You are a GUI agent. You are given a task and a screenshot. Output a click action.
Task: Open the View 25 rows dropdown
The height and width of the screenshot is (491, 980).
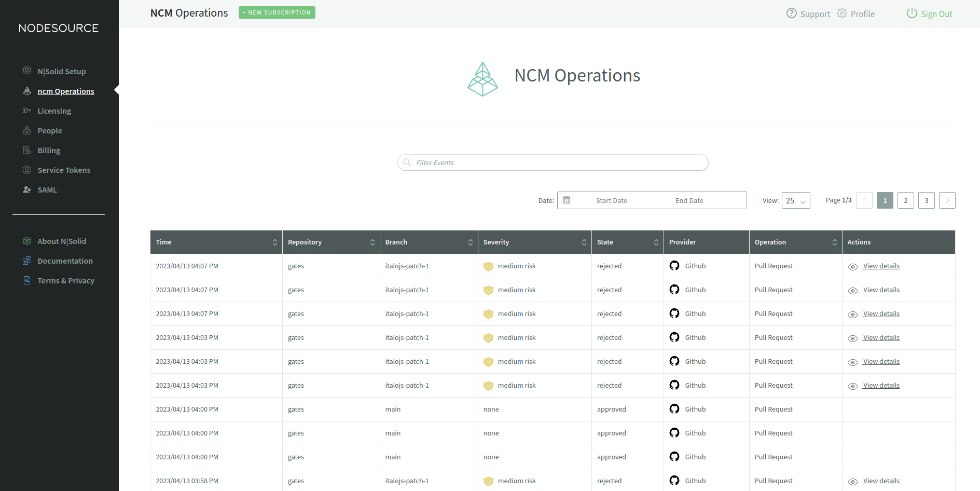796,201
